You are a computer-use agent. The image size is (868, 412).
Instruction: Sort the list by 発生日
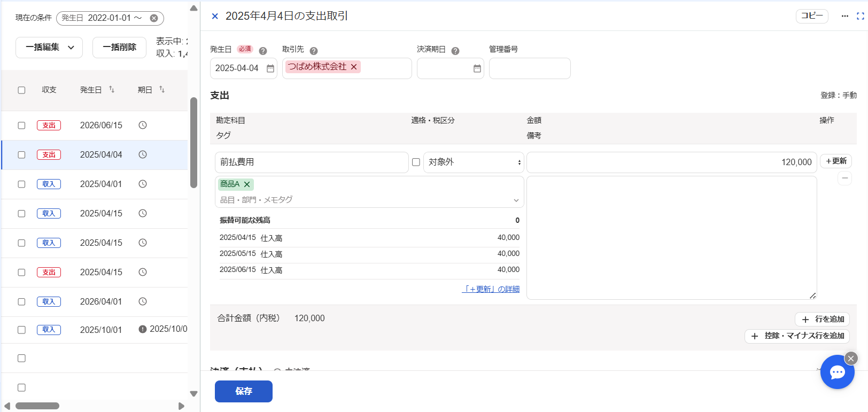click(x=112, y=89)
